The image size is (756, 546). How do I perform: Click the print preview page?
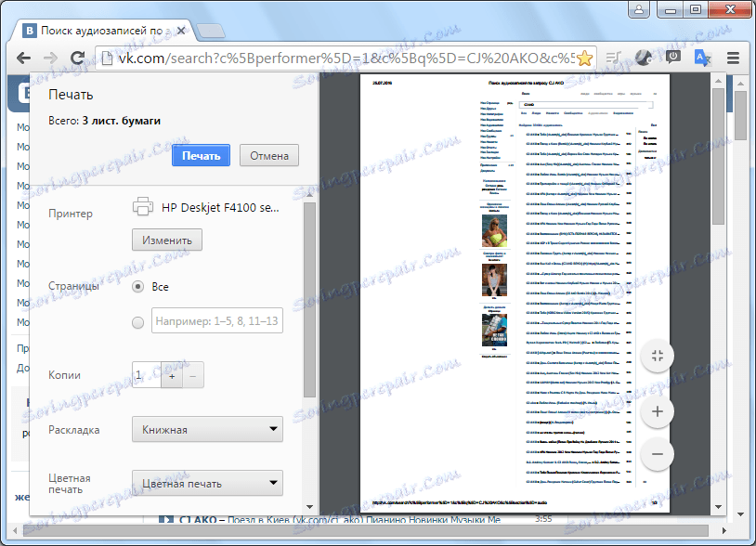tap(515, 293)
